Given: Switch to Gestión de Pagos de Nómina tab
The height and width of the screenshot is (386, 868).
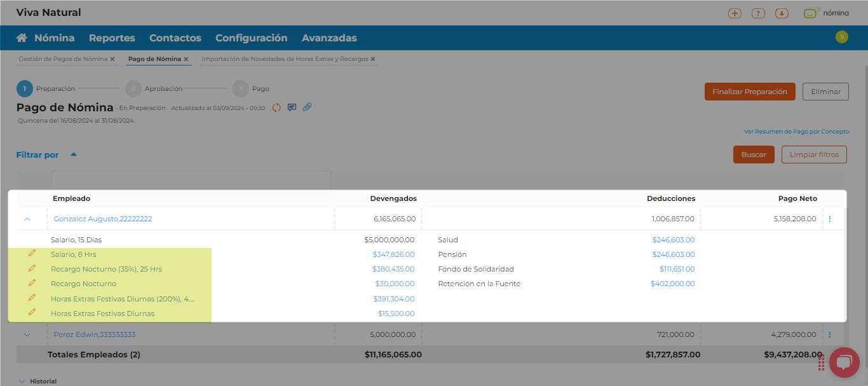Looking at the screenshot, I should pos(63,59).
